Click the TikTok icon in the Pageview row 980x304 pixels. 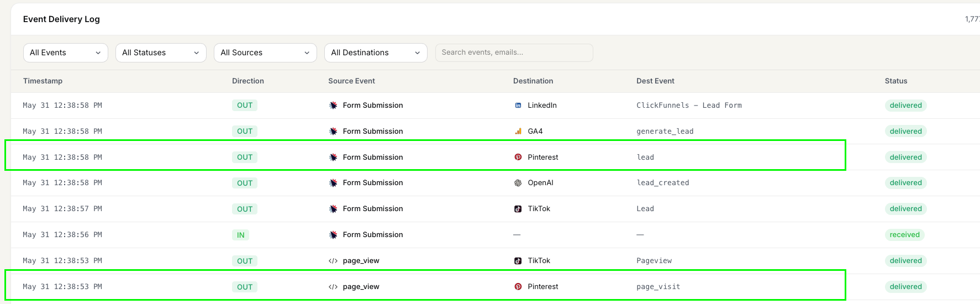[x=518, y=261]
